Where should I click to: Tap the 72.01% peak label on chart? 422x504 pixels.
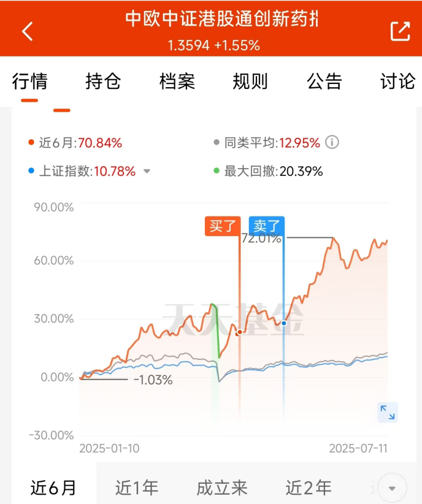click(x=261, y=239)
